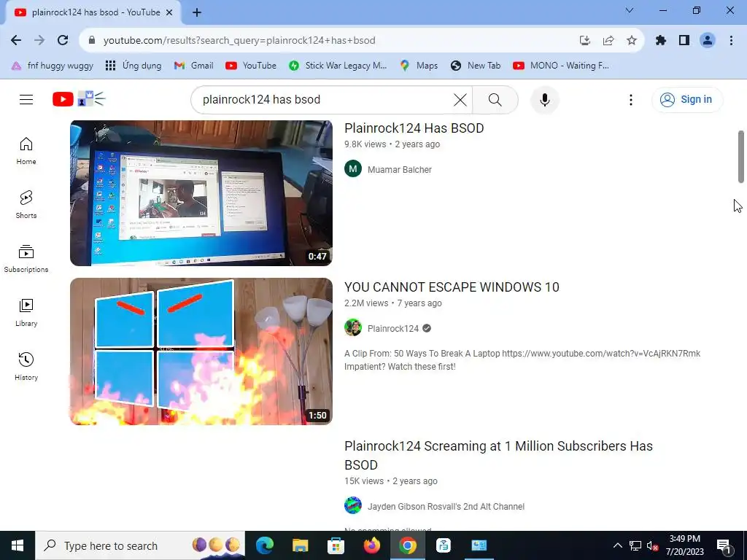This screenshot has width=747, height=560.
Task: Click the address bar URL
Action: 239,41
